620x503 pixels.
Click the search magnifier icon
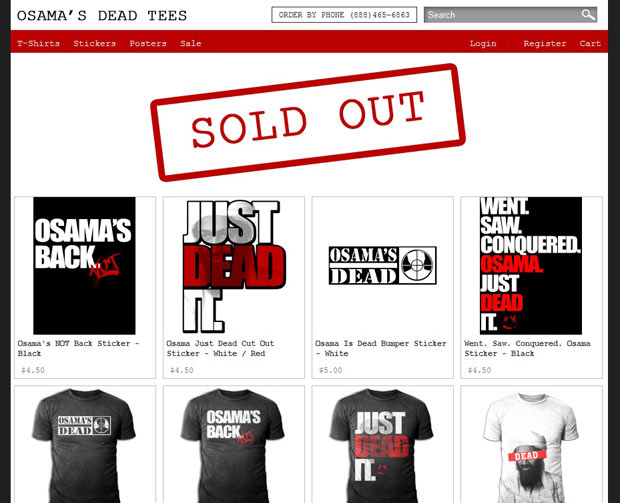(588, 15)
